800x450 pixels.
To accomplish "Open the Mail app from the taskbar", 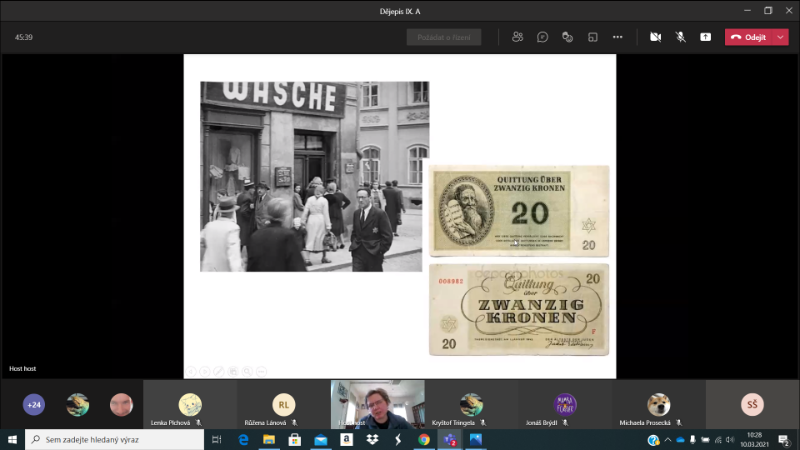I will 320,439.
